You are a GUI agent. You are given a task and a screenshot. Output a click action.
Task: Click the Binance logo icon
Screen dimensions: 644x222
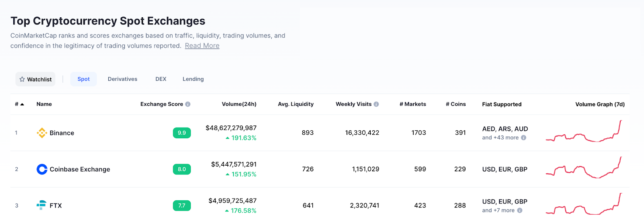coord(42,133)
